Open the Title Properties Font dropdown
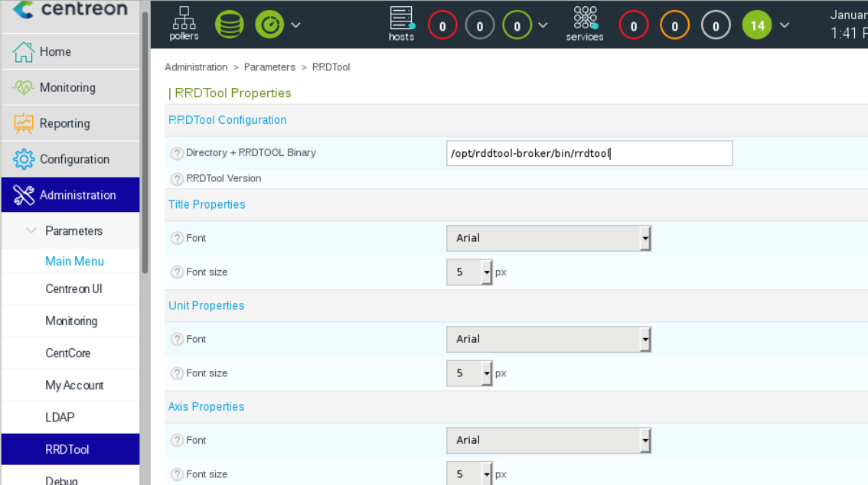 pos(548,239)
